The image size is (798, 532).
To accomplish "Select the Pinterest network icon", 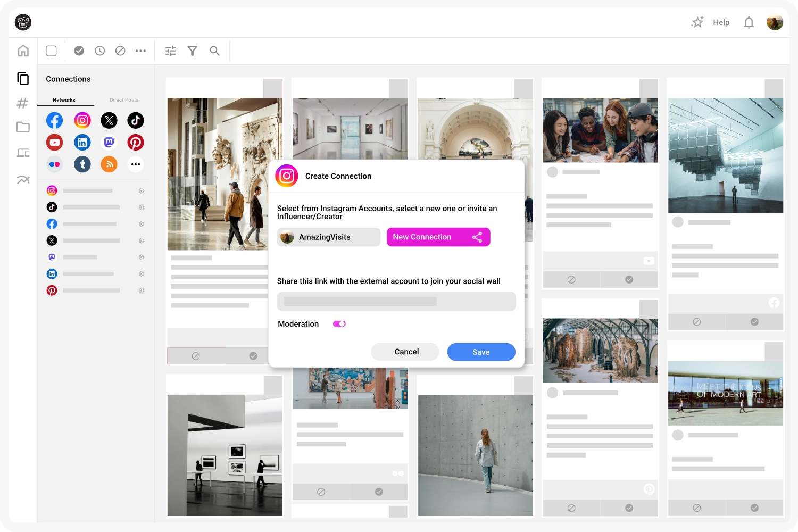I will click(x=136, y=143).
